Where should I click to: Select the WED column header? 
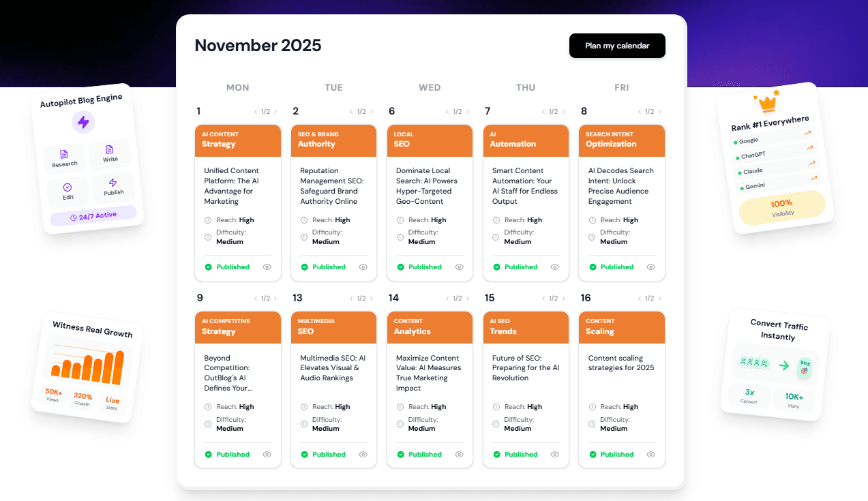point(430,87)
